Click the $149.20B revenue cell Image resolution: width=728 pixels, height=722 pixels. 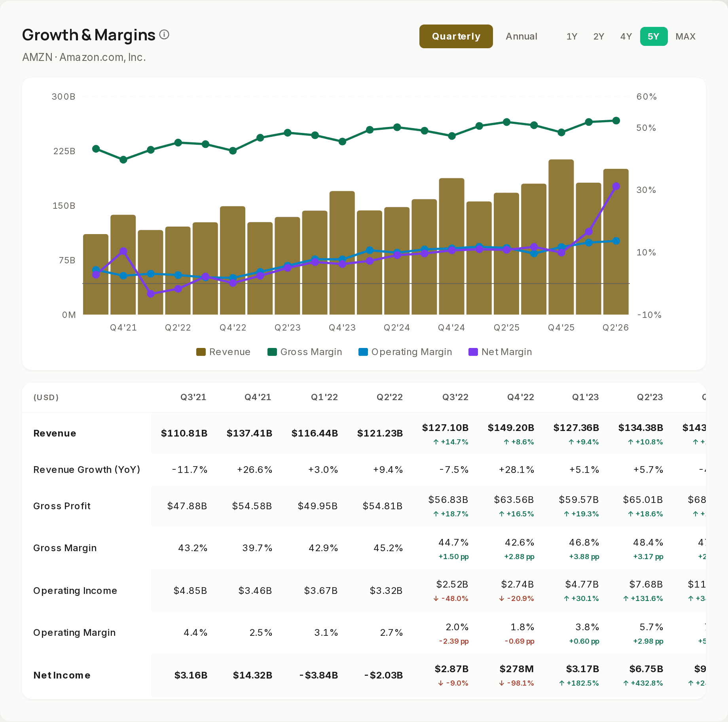511,428
